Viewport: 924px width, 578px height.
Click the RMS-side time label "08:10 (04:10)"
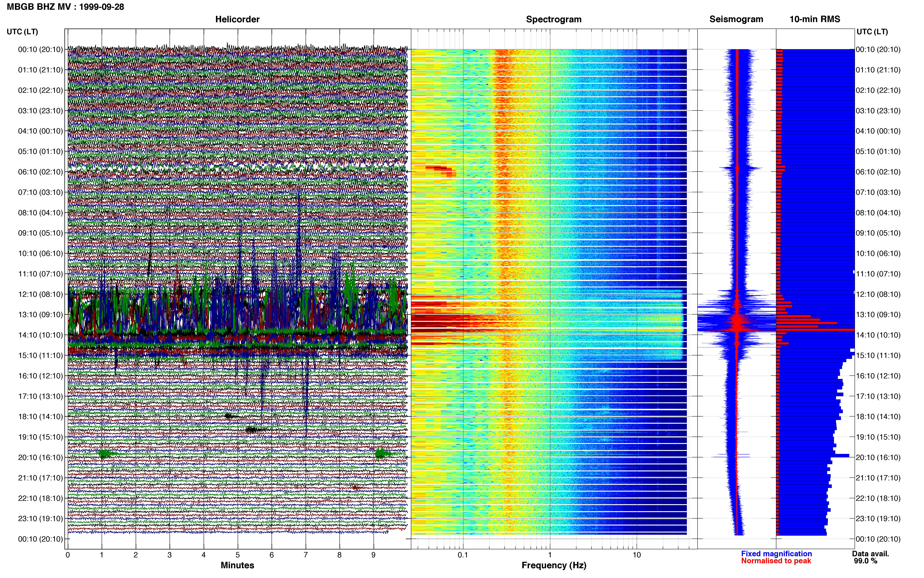878,213
